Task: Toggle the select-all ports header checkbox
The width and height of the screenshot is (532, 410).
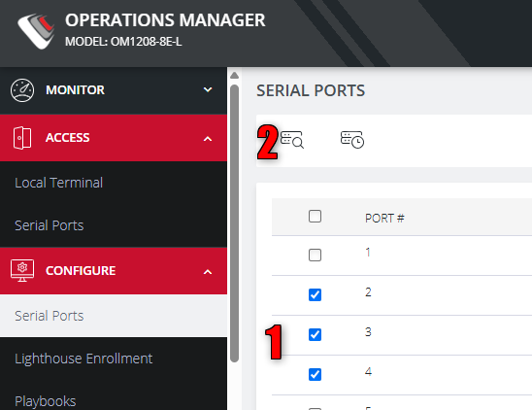Action: tap(315, 216)
